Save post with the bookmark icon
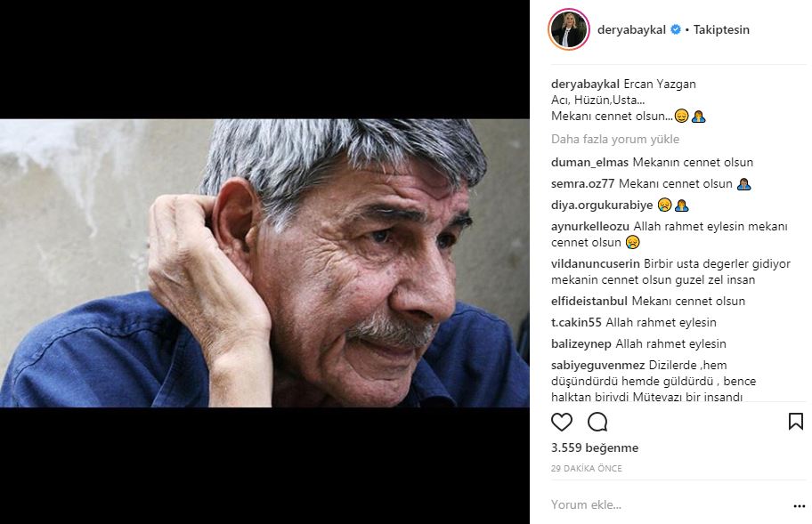This screenshot has height=524, width=812. (x=795, y=422)
